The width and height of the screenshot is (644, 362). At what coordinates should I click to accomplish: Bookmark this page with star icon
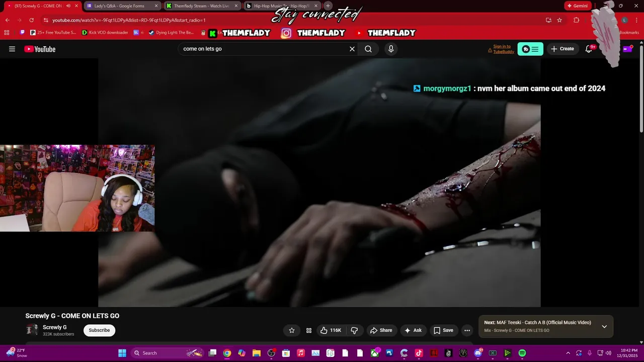pyautogui.click(x=559, y=20)
